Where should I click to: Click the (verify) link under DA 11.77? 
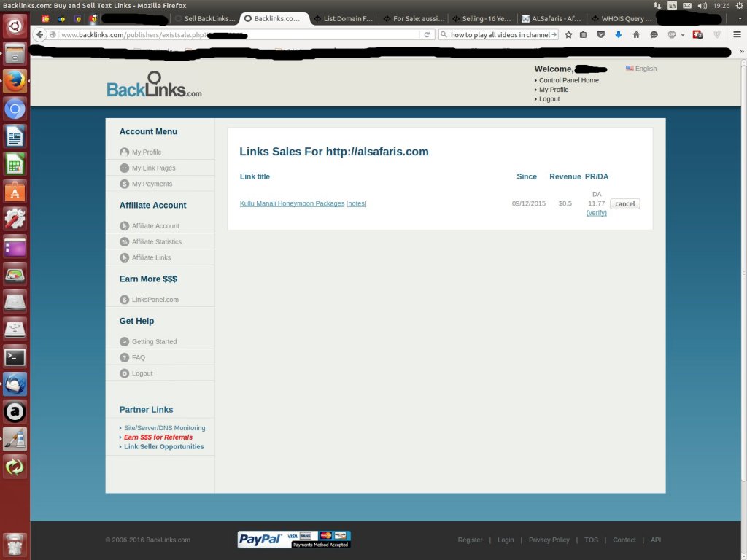click(x=597, y=213)
